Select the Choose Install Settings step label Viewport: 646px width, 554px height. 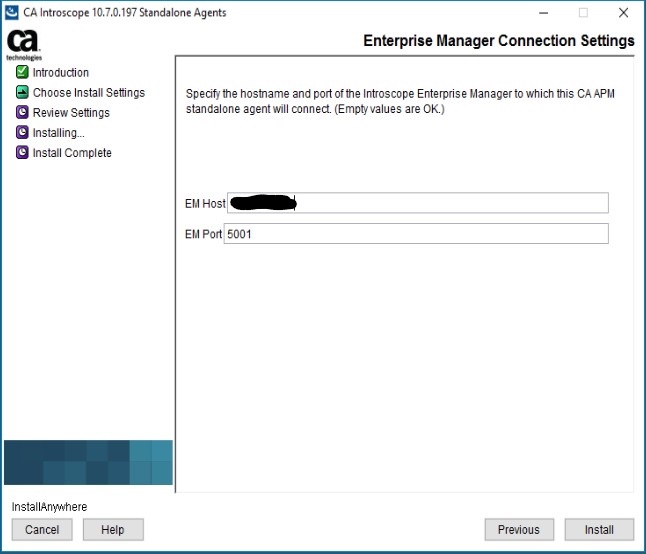(x=89, y=93)
